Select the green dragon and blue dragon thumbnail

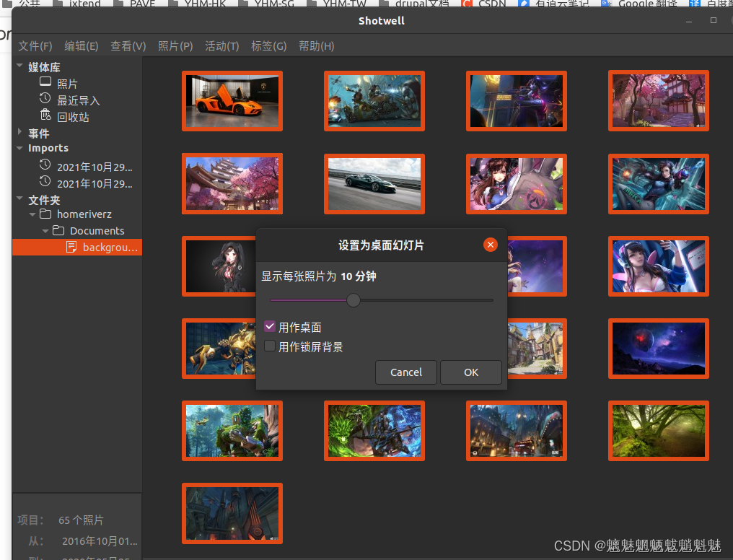374,431
